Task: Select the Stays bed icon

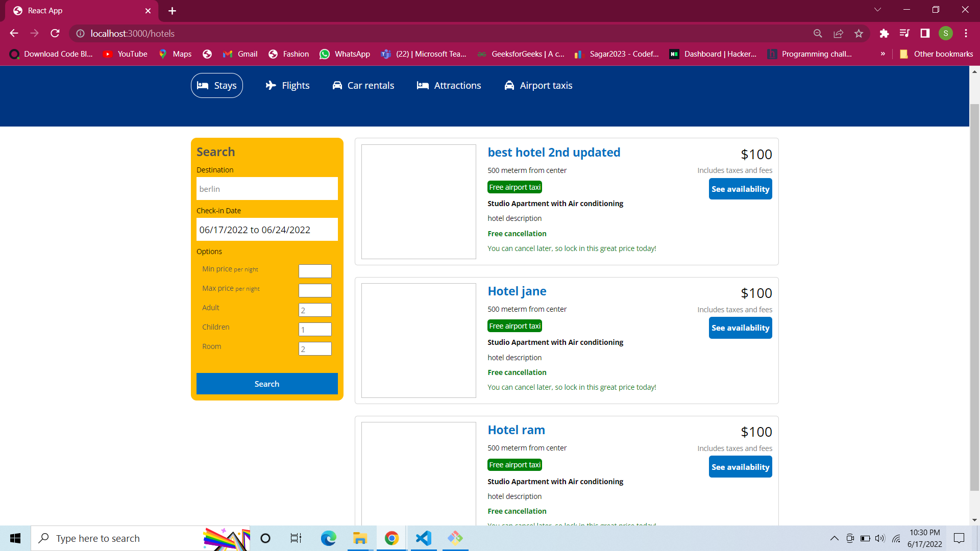Action: (x=203, y=85)
